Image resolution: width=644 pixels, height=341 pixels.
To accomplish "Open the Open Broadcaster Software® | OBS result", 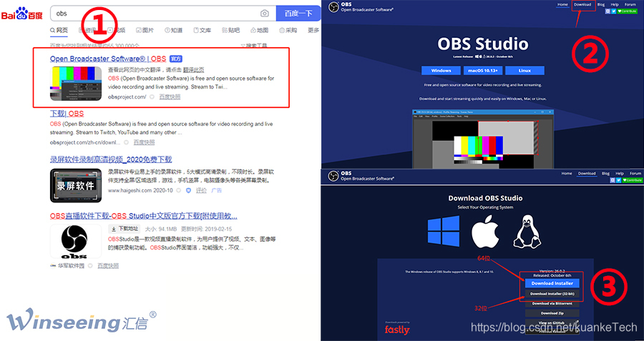I will (108, 59).
